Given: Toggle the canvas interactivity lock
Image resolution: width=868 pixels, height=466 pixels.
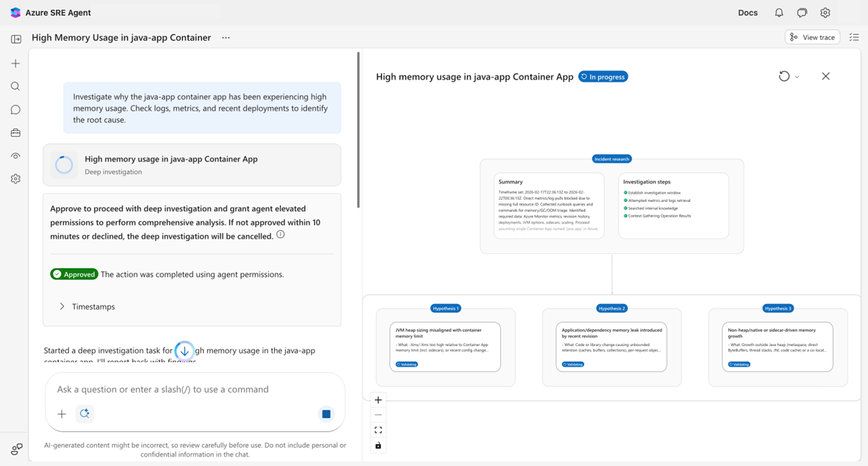Looking at the screenshot, I should coord(378,446).
